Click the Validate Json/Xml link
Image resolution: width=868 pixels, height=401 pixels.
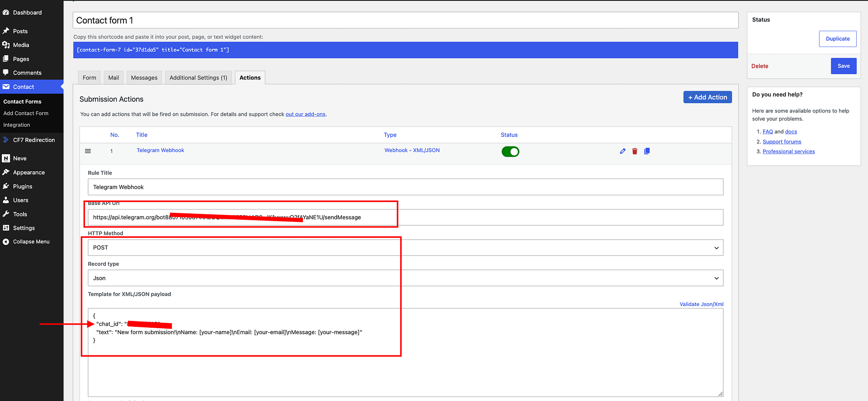[x=701, y=304]
